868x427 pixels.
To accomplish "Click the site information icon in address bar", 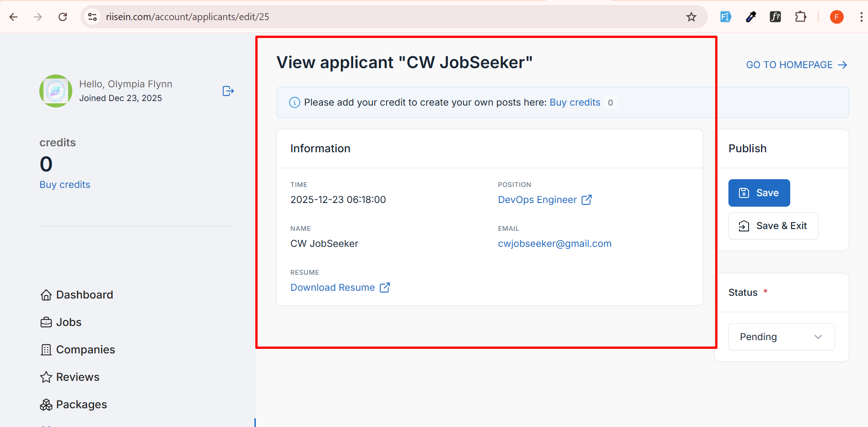I will 92,17.
